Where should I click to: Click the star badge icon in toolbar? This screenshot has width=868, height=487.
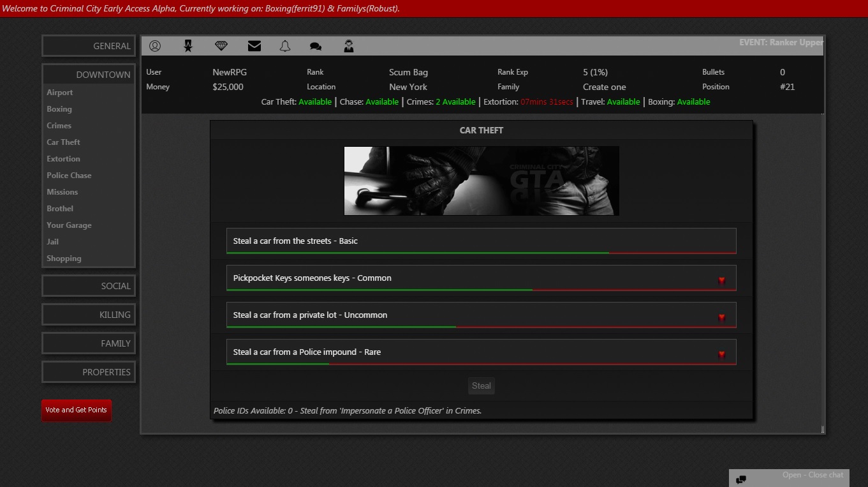pyautogui.click(x=188, y=46)
